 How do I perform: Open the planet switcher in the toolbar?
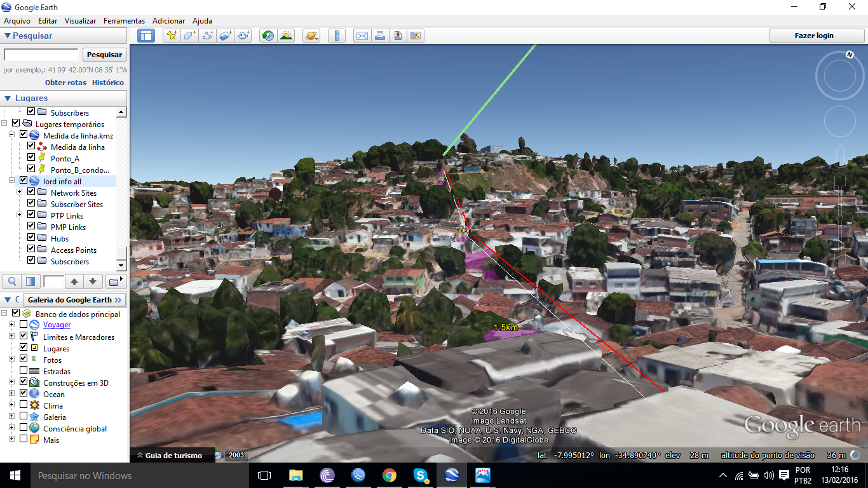[x=311, y=36]
